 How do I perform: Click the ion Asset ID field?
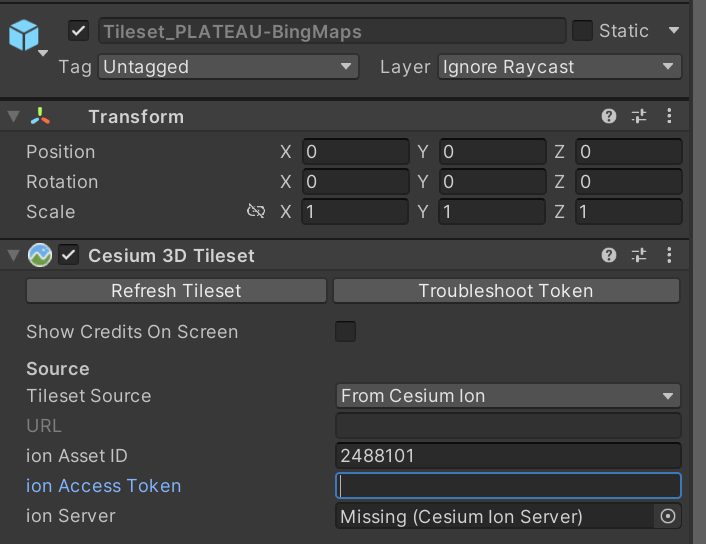508,456
